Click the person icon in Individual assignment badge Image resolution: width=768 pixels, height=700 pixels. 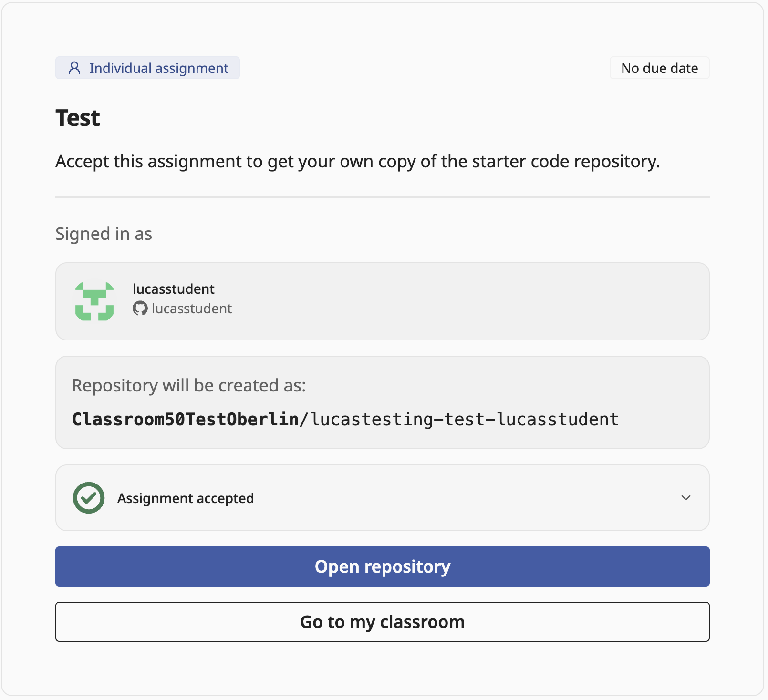point(74,68)
